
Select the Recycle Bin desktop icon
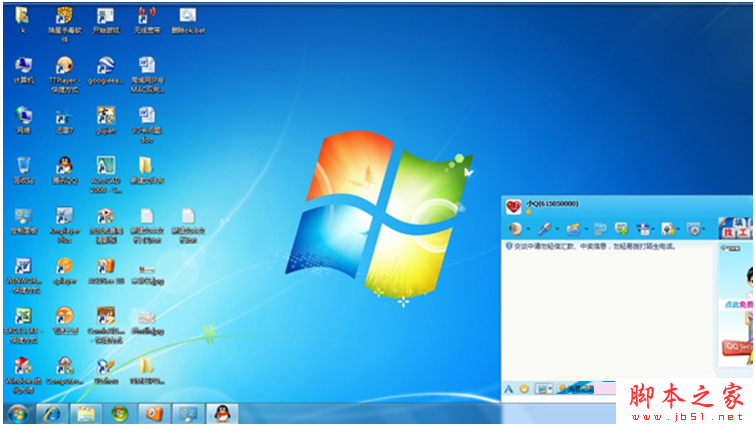pos(23,170)
